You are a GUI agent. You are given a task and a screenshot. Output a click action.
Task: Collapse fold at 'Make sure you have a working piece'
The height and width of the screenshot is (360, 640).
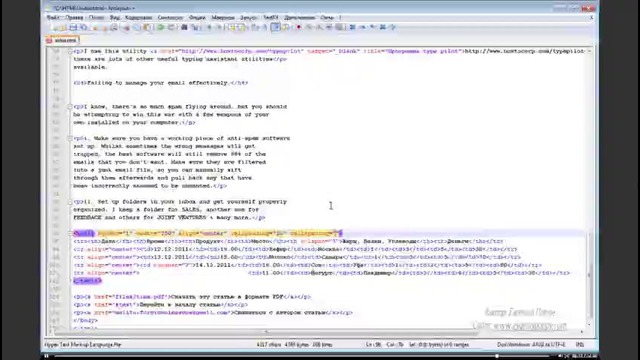[x=70, y=138]
